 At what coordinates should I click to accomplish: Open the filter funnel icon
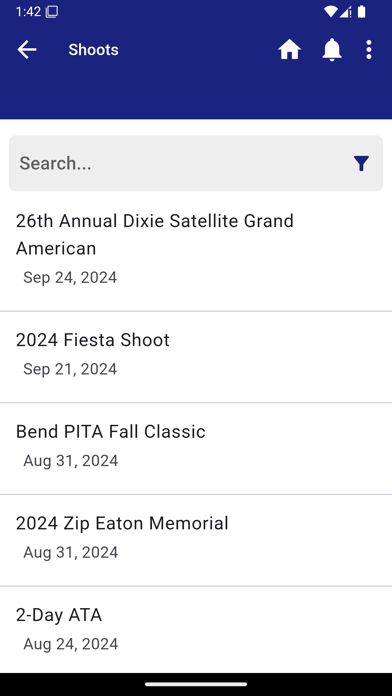coord(361,163)
